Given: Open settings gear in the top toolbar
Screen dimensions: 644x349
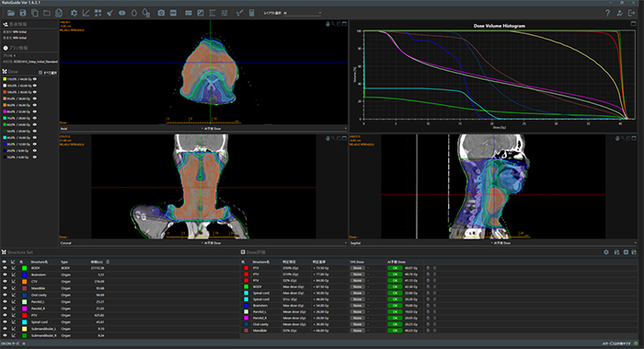Looking at the screenshot, I should coord(74,13).
